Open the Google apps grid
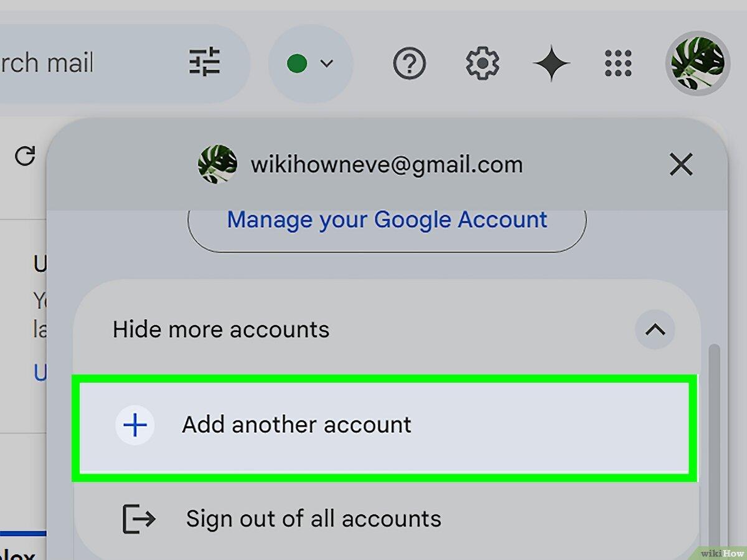 click(618, 63)
